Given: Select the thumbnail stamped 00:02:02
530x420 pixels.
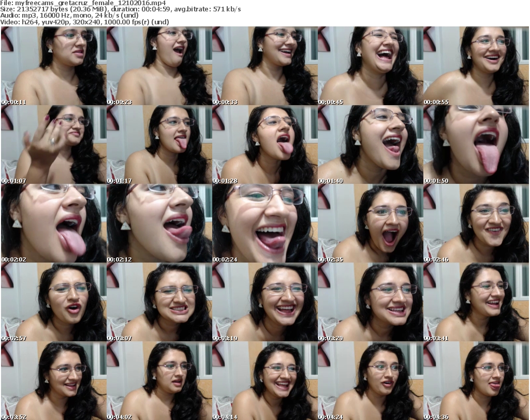Looking at the screenshot, I should 54,223.
